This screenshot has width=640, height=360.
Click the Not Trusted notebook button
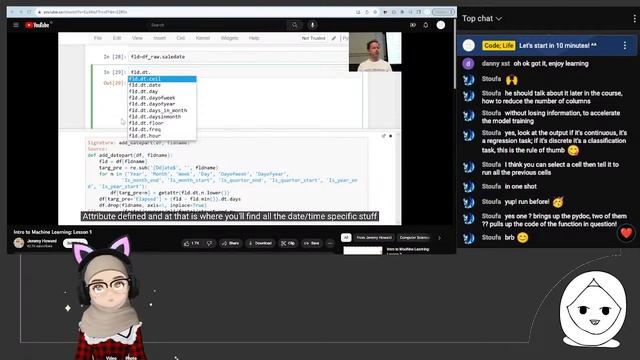313,38
